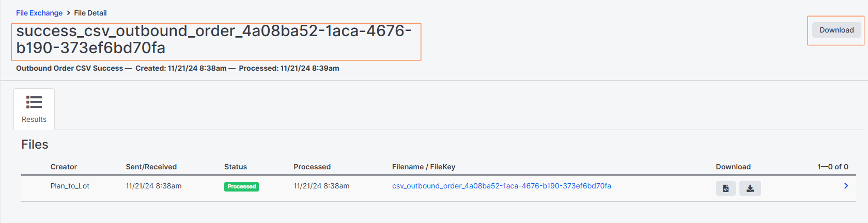This screenshot has width=868, height=223.
Task: Expand row details with the blue chevron
Action: tap(846, 186)
